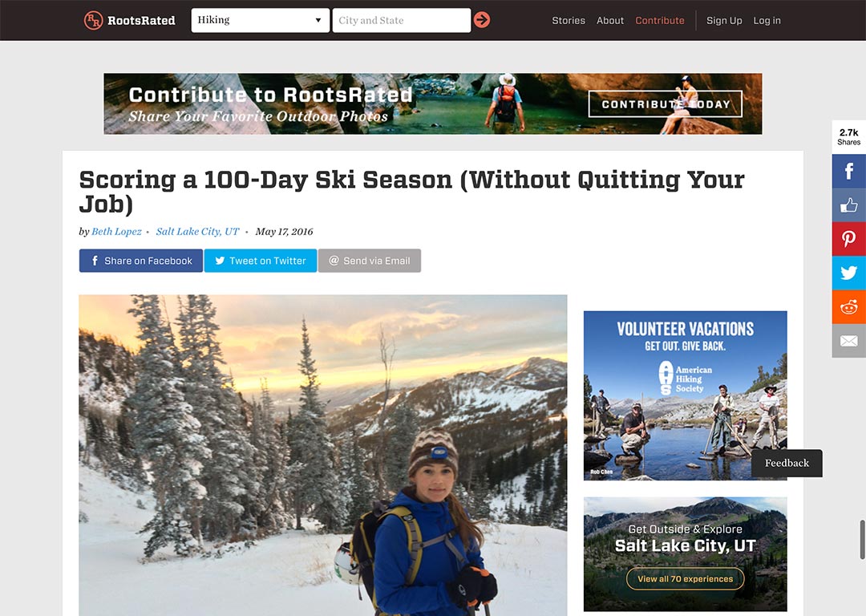Viewport: 866px width, 616px height.
Task: Open the About menu item
Action: (609, 20)
